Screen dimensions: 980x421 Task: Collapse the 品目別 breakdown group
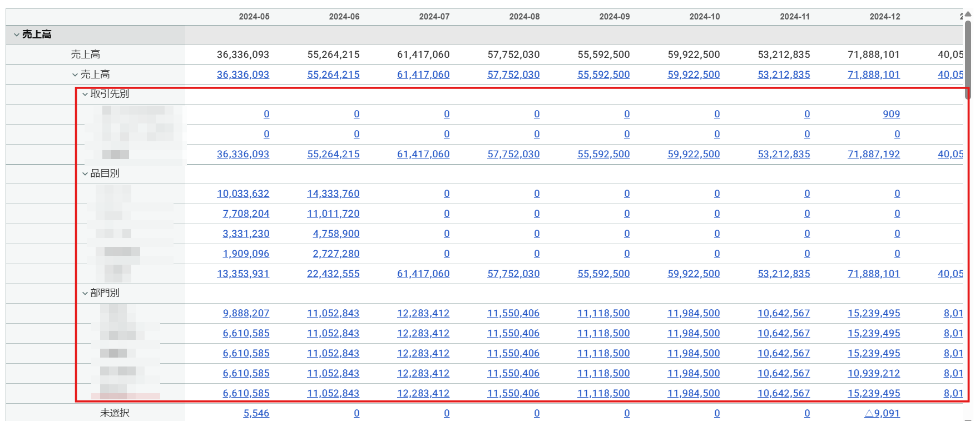(x=85, y=174)
